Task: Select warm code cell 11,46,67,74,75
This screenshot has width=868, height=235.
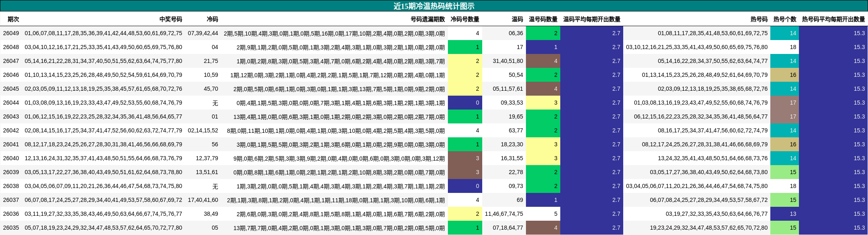Action: click(x=504, y=214)
